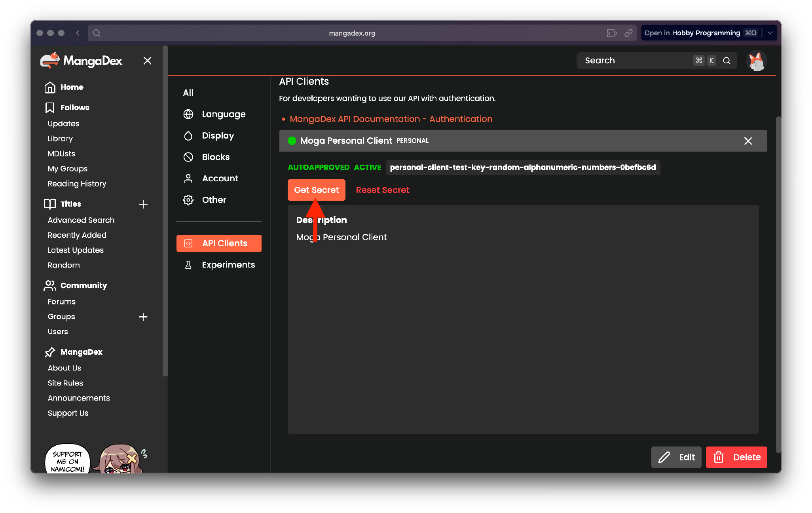Click the Edit client button
The height and width of the screenshot is (513, 812).
pyautogui.click(x=676, y=457)
